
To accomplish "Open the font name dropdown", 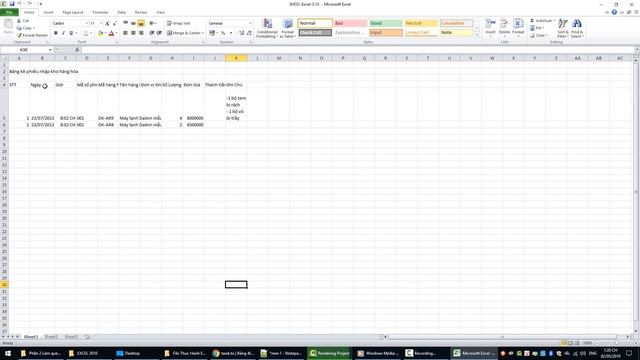I will pyautogui.click(x=87, y=23).
